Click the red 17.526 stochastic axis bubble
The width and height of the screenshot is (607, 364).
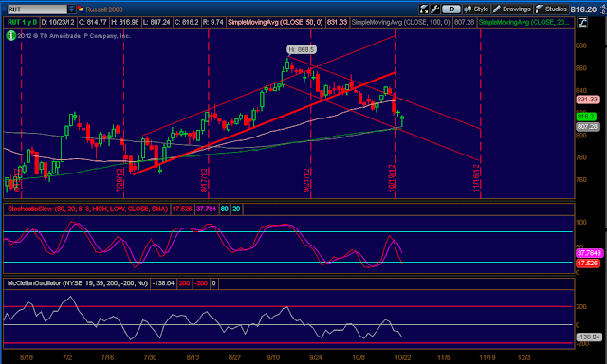(x=588, y=263)
